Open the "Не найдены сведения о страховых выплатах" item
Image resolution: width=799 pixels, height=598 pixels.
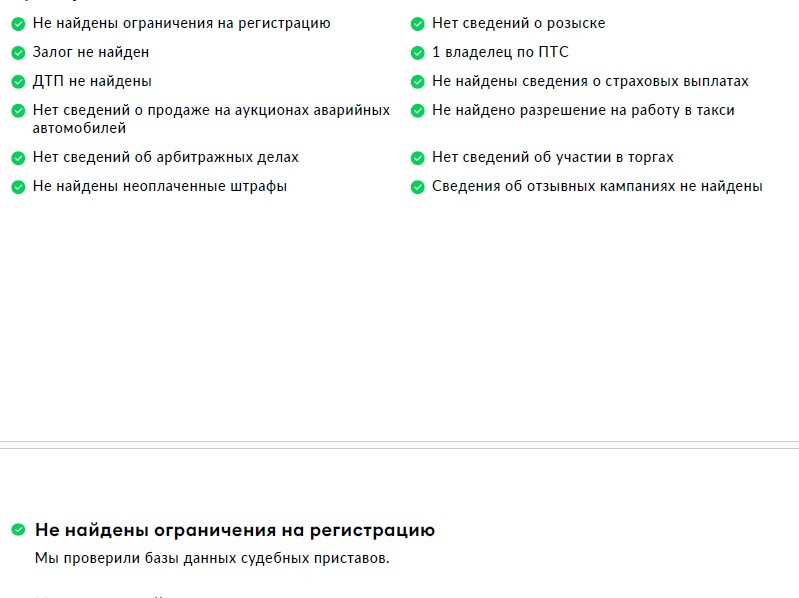tap(590, 81)
